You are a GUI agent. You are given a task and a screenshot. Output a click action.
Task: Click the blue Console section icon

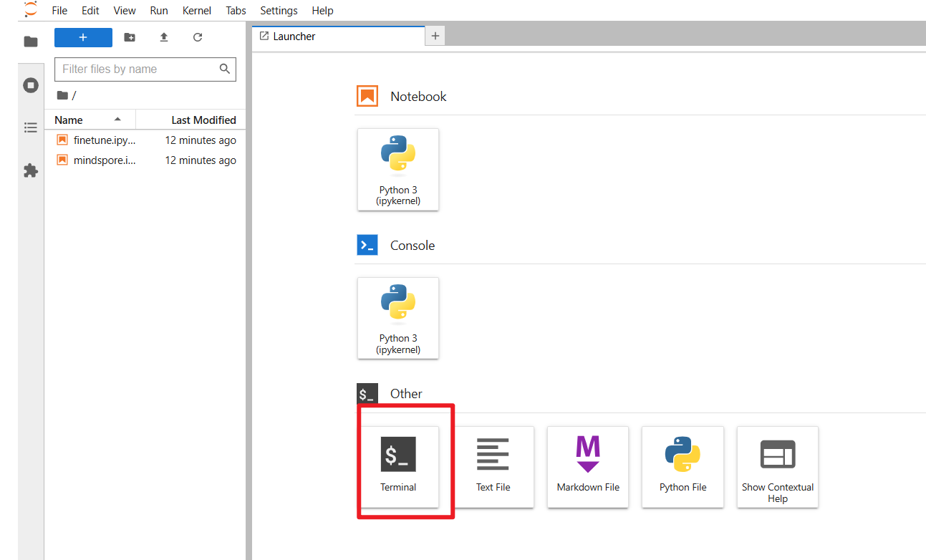pyautogui.click(x=367, y=245)
